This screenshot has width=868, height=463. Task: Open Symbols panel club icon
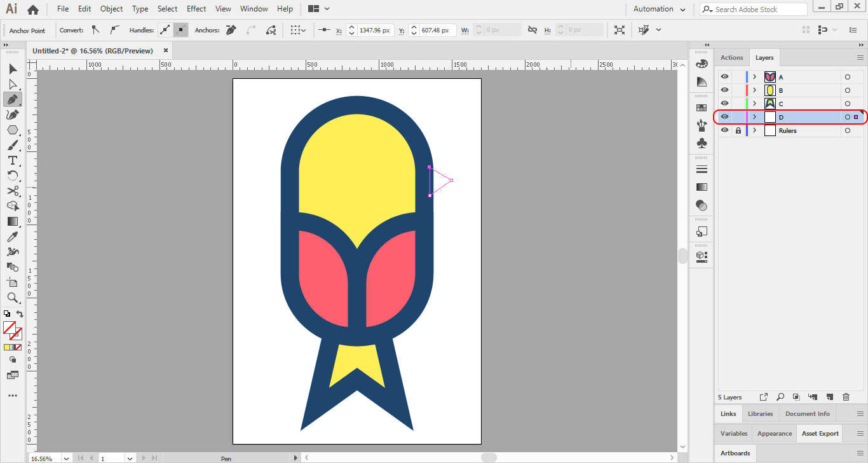point(702,143)
